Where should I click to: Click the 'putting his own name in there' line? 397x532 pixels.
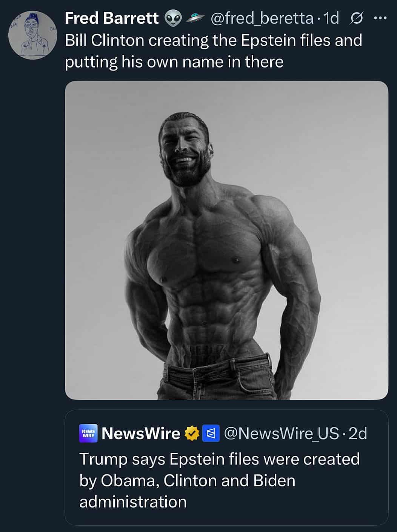(x=174, y=61)
